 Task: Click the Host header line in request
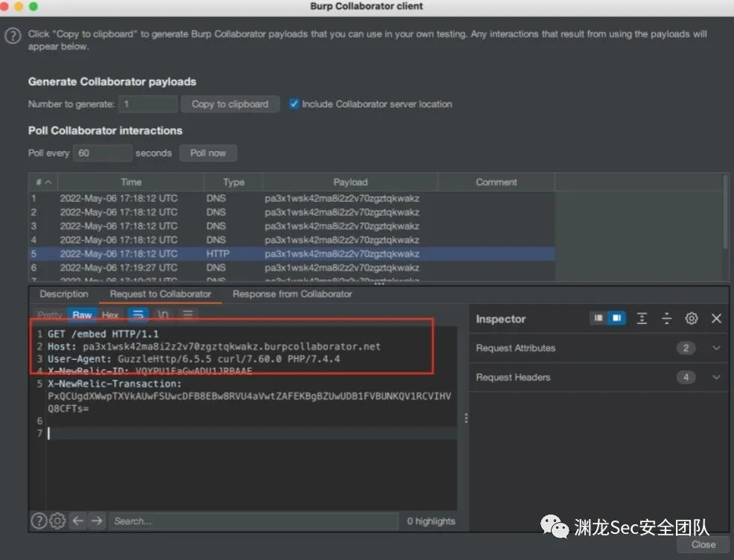coord(214,346)
